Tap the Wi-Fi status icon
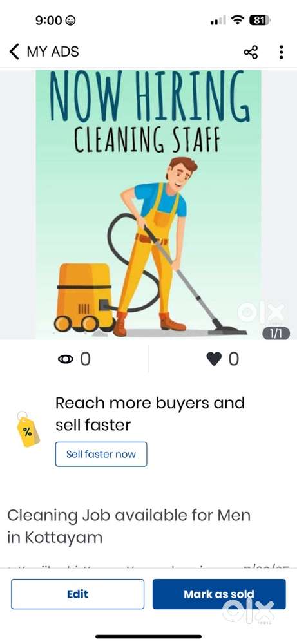 (237, 20)
